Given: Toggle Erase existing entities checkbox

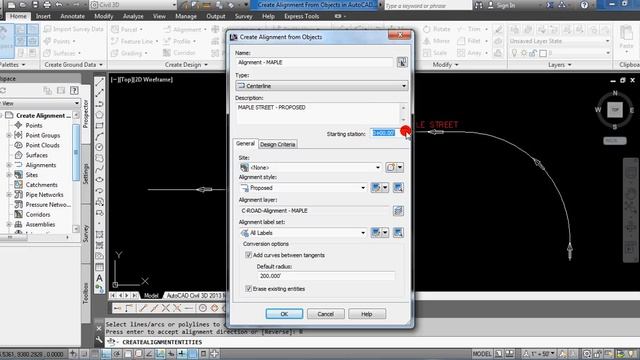Looking at the screenshot, I should pyautogui.click(x=248, y=289).
